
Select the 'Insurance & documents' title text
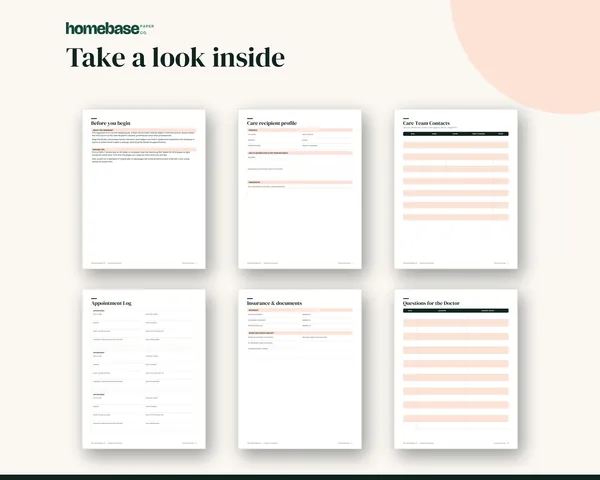274,303
